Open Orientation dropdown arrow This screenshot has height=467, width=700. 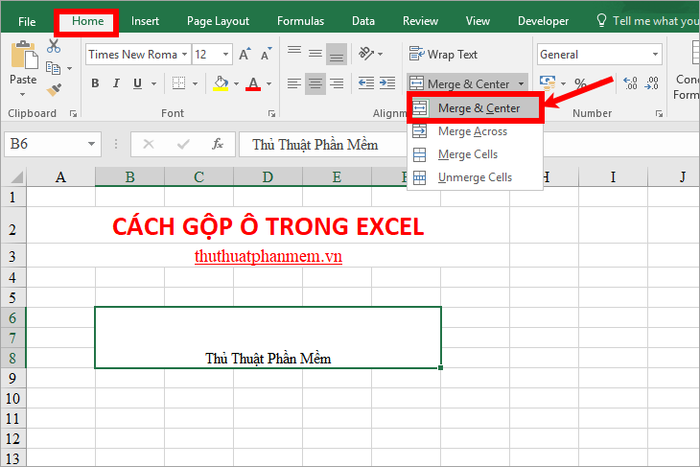[380, 54]
